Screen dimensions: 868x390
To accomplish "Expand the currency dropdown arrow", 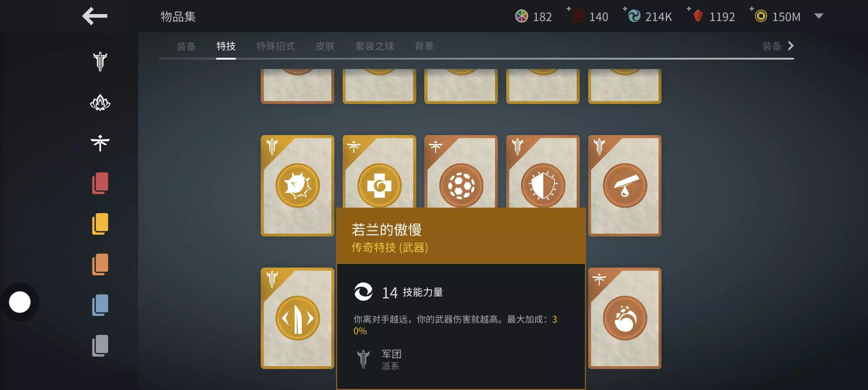I will coord(819,16).
